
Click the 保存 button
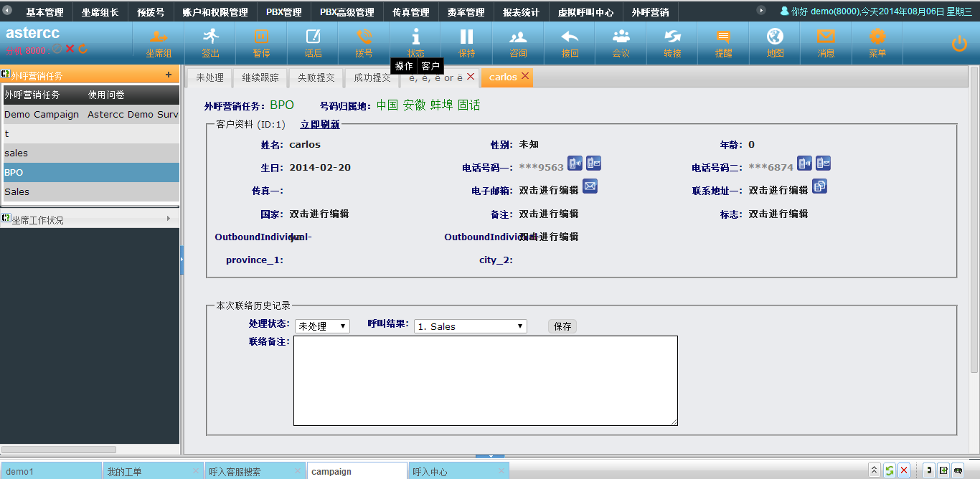coord(562,326)
